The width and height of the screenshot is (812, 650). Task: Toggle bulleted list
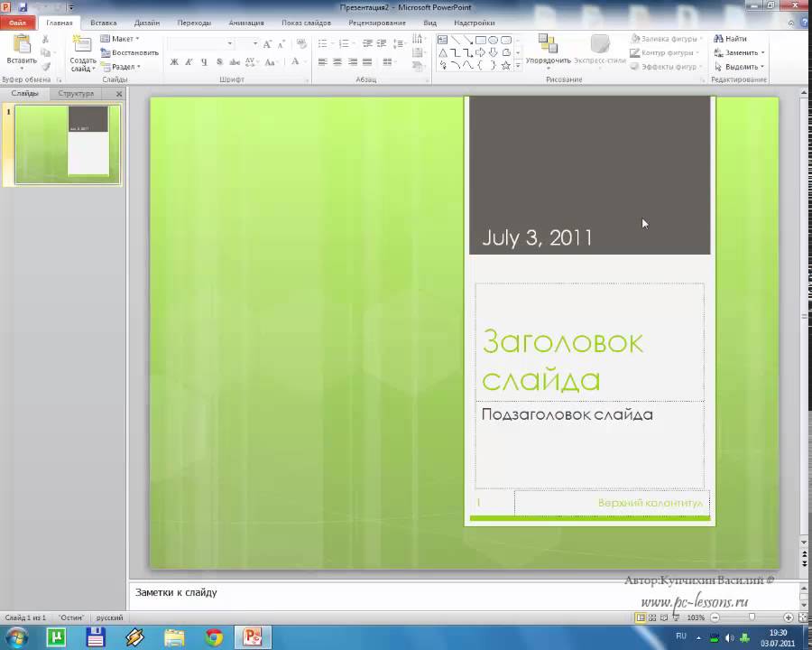tap(324, 43)
